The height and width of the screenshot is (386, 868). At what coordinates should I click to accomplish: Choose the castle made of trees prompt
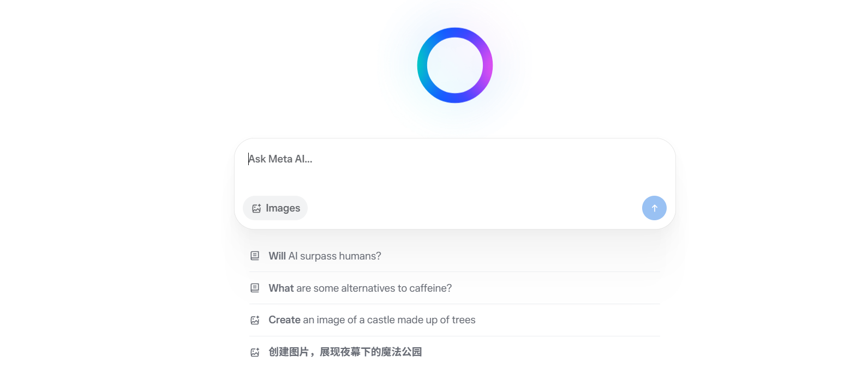372,320
